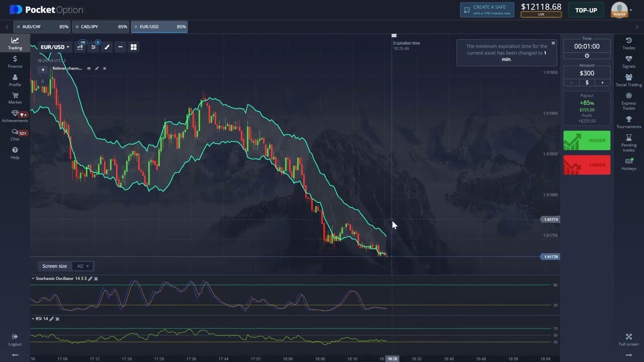Increase amount with plus button
The width and height of the screenshot is (644, 362).
[602, 82]
